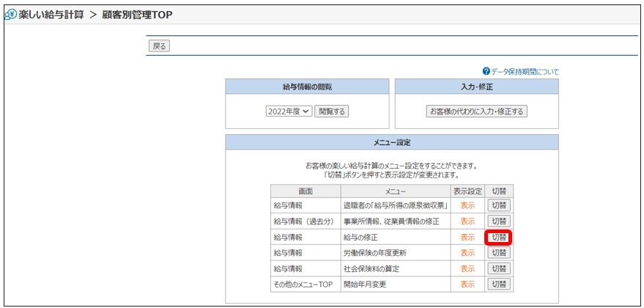
Task: Toggle display for 開始年月変更 menu
Action: coord(499,284)
